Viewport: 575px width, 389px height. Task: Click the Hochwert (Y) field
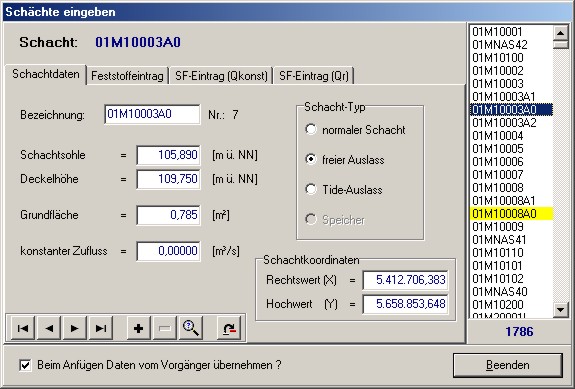pyautogui.click(x=405, y=304)
